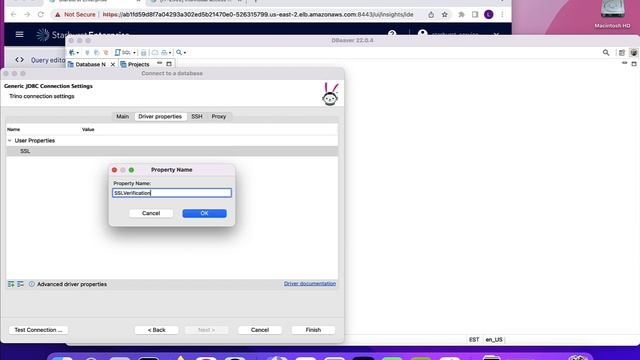Click the remove user property icon

tap(20, 284)
